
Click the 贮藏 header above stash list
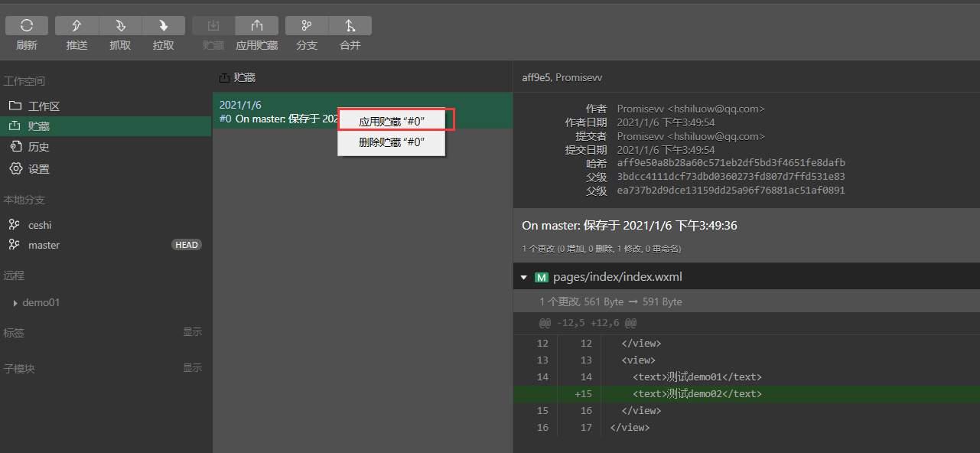click(237, 77)
